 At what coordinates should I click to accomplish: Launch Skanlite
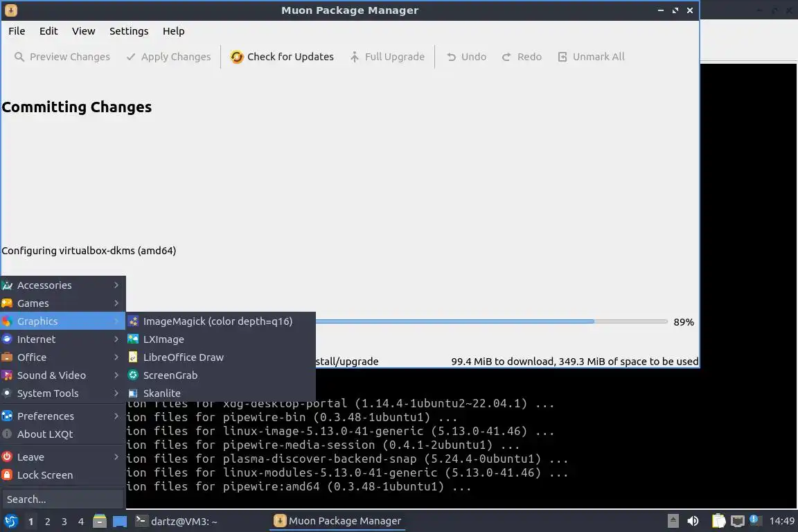click(x=221, y=393)
